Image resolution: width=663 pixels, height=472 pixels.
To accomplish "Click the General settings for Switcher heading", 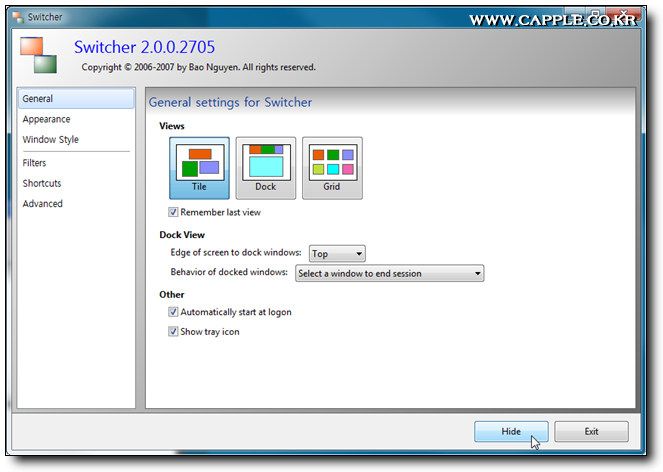I will click(230, 102).
